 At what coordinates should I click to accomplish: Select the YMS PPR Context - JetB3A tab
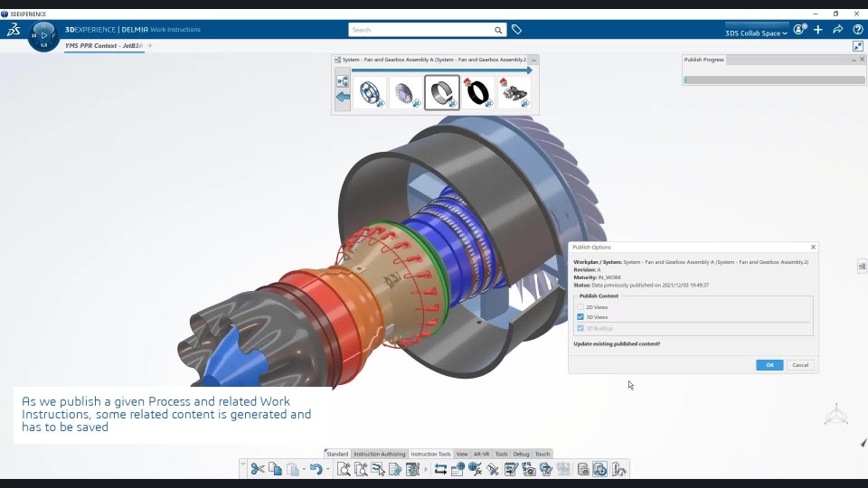tap(104, 46)
